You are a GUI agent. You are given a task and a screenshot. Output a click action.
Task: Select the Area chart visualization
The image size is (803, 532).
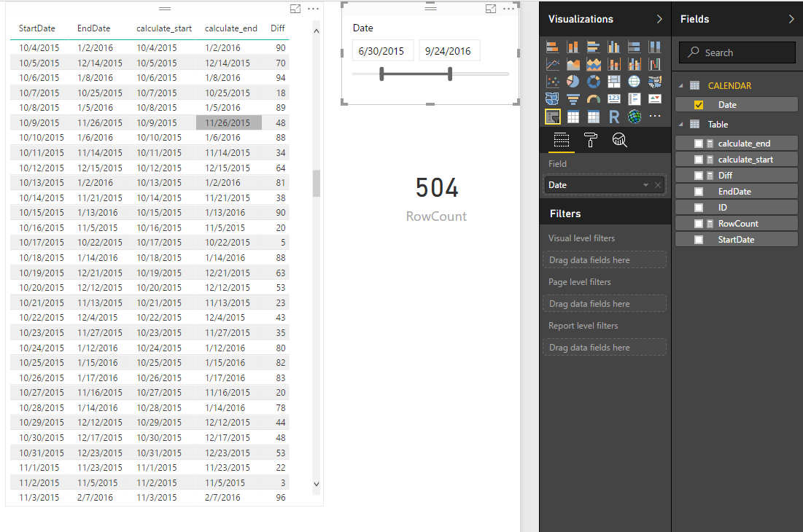tap(573, 64)
